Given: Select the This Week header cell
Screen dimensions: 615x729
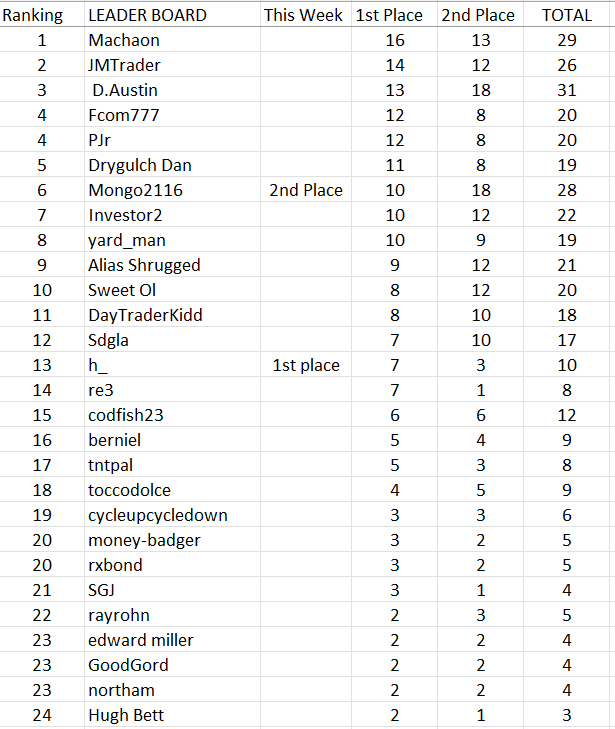Looking at the screenshot, I should pyautogui.click(x=303, y=15).
